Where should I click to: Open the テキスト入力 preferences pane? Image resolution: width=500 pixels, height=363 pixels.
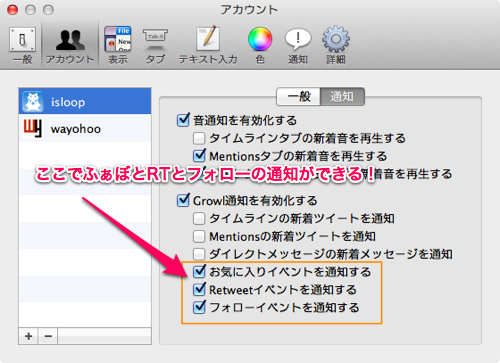(x=208, y=46)
